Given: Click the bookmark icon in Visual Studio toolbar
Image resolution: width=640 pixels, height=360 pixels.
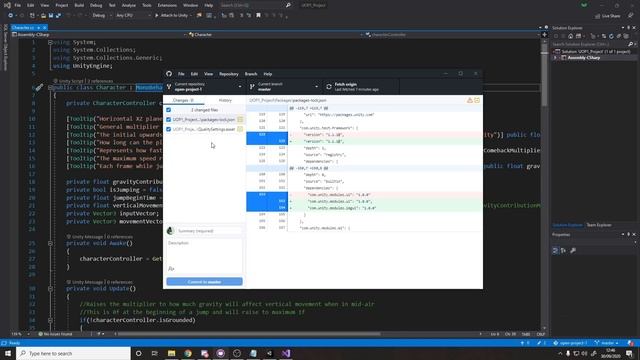Looking at the screenshot, I should (x=258, y=16).
